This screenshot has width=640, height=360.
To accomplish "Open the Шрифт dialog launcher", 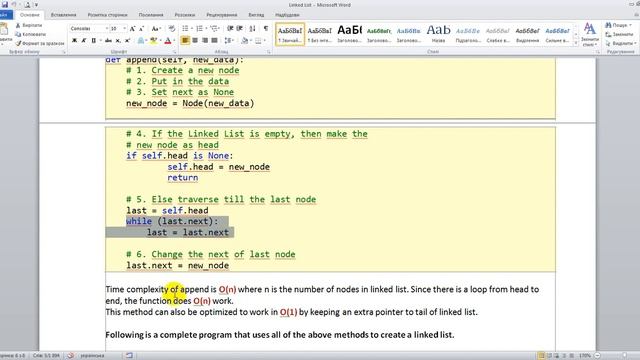I will coord(175,52).
